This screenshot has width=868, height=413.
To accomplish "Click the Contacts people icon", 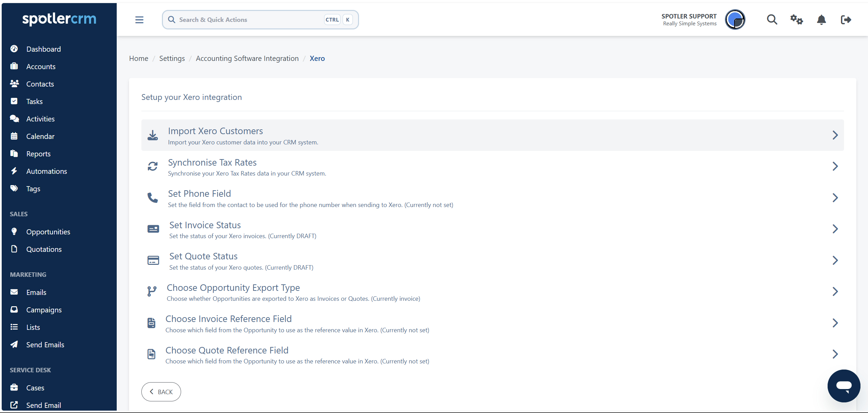I will [14, 83].
